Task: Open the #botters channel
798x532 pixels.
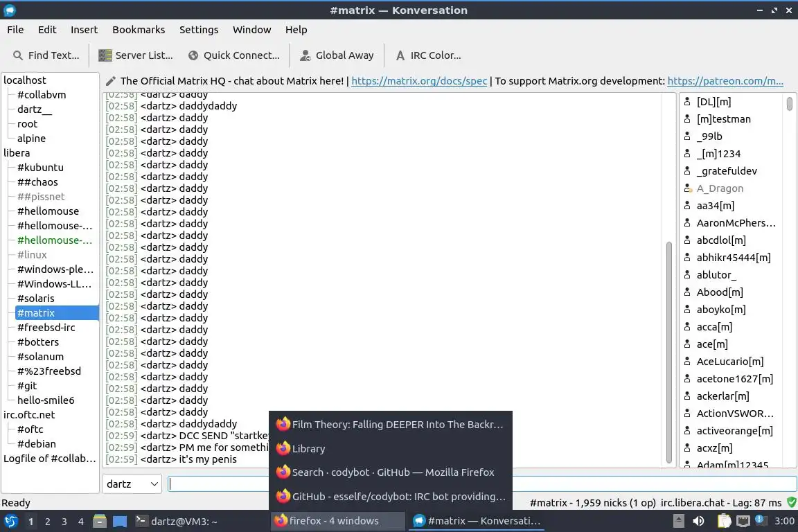Action: (x=37, y=342)
